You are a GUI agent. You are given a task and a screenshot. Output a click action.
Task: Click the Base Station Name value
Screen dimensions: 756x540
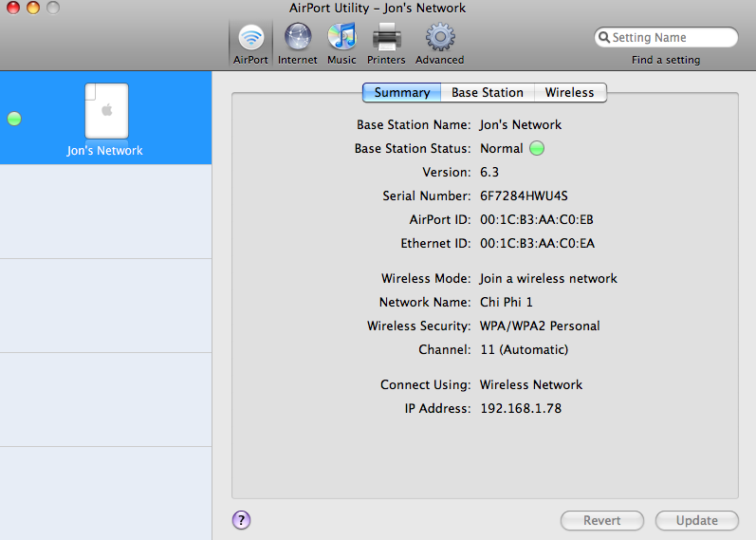(x=520, y=124)
